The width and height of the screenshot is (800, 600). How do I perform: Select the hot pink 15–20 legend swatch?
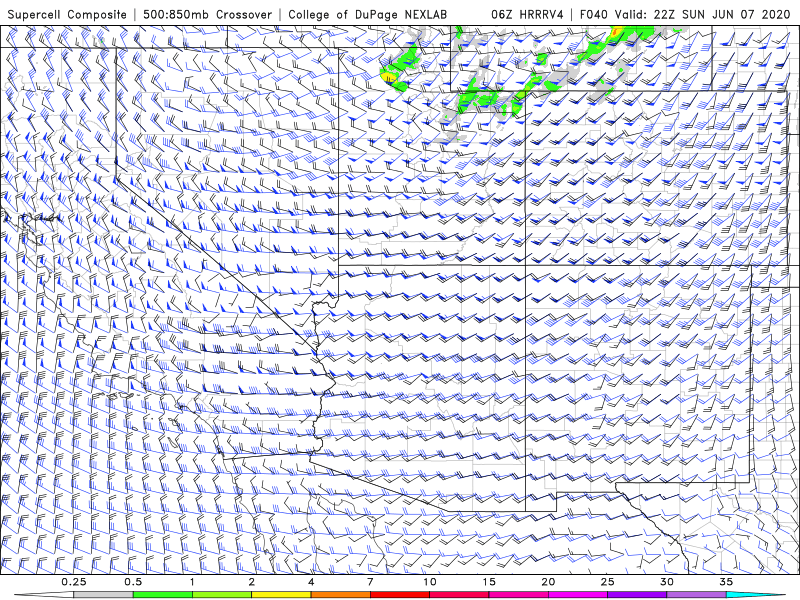pos(518,595)
